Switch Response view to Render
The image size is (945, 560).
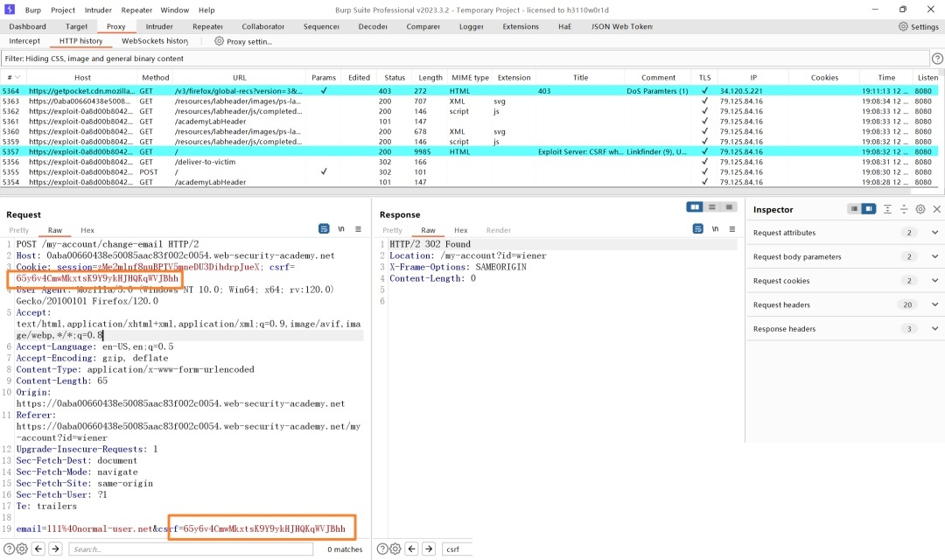[499, 230]
